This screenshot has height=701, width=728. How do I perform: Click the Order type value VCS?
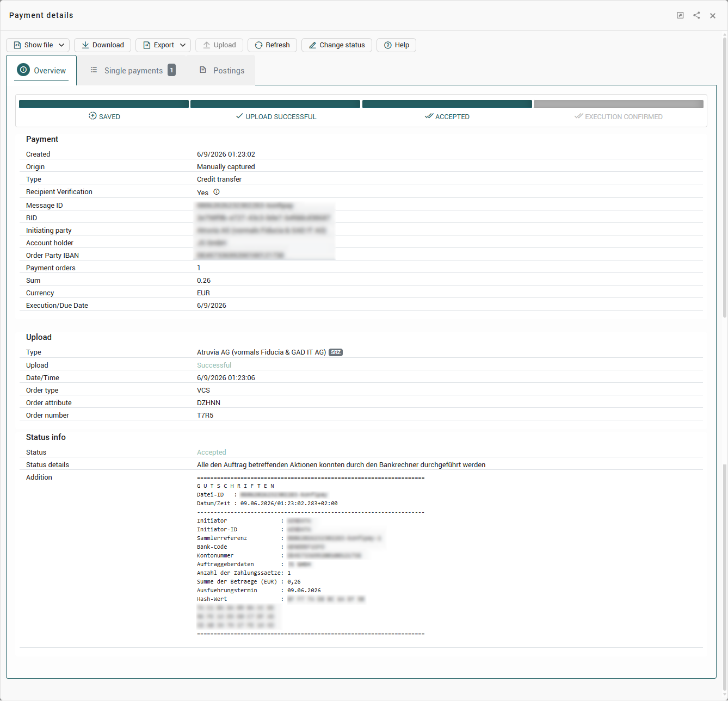click(203, 390)
